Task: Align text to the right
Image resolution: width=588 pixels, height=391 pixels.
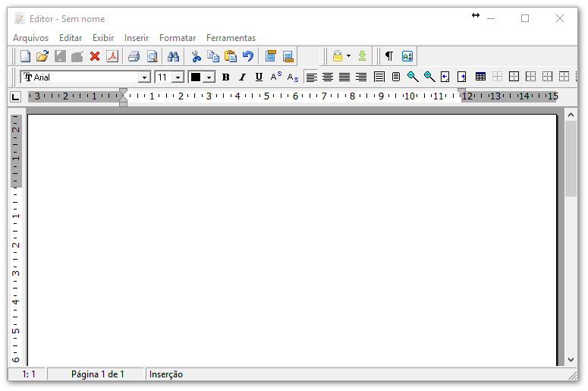Action: click(360, 77)
